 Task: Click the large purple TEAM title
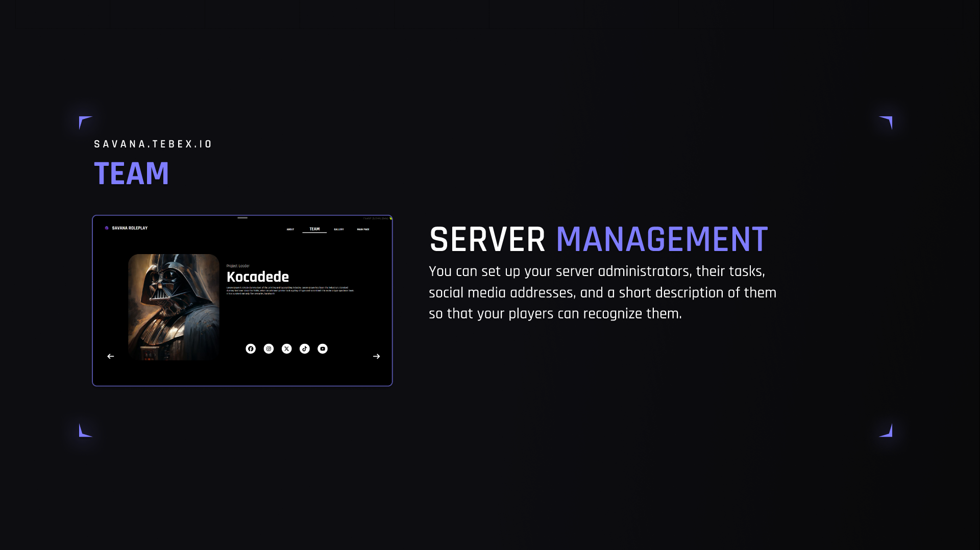point(132,173)
